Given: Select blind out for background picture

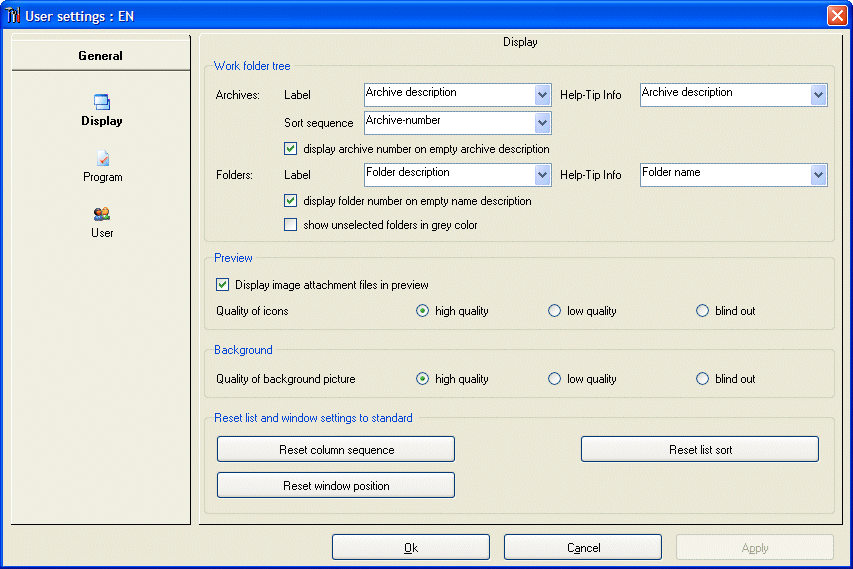Looking at the screenshot, I should (x=702, y=379).
